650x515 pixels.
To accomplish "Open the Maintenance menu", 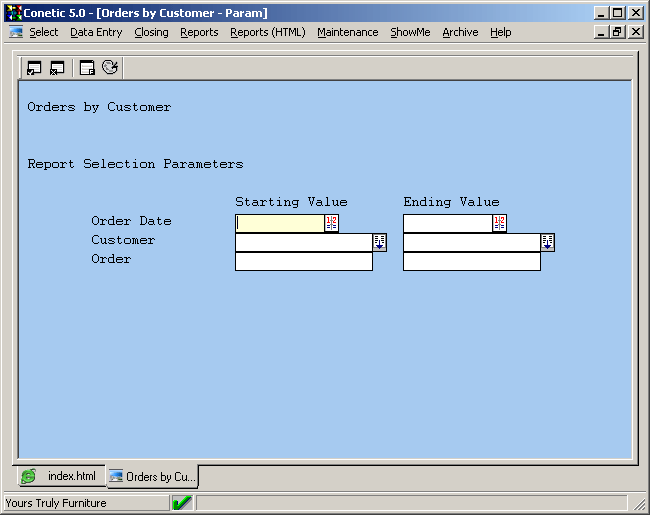I will (347, 32).
